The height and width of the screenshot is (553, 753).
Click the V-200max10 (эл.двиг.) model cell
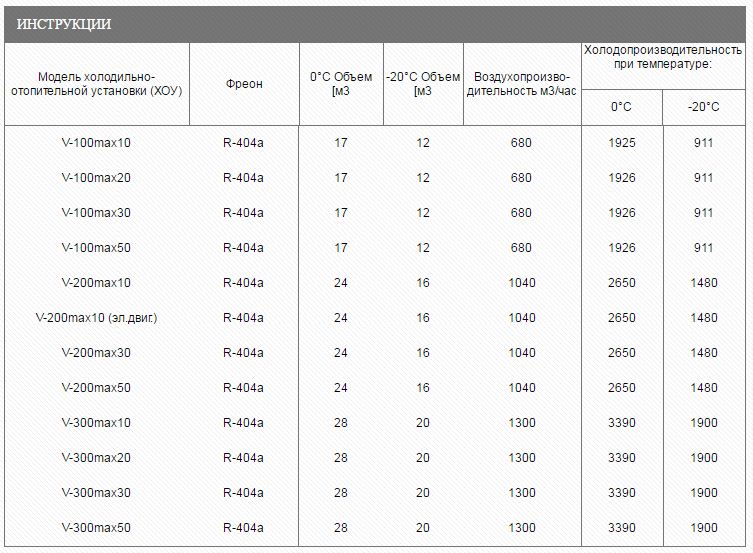[96, 318]
